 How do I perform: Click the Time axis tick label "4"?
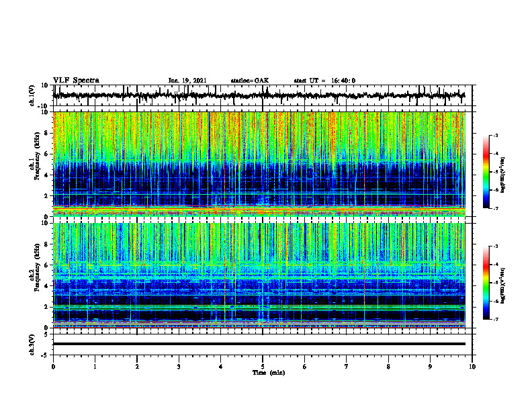click(221, 367)
